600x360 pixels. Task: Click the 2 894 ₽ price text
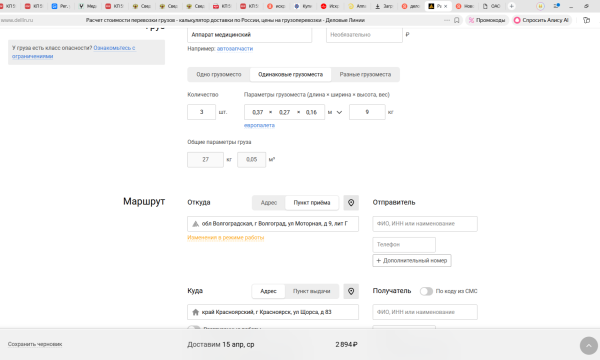coord(346,344)
